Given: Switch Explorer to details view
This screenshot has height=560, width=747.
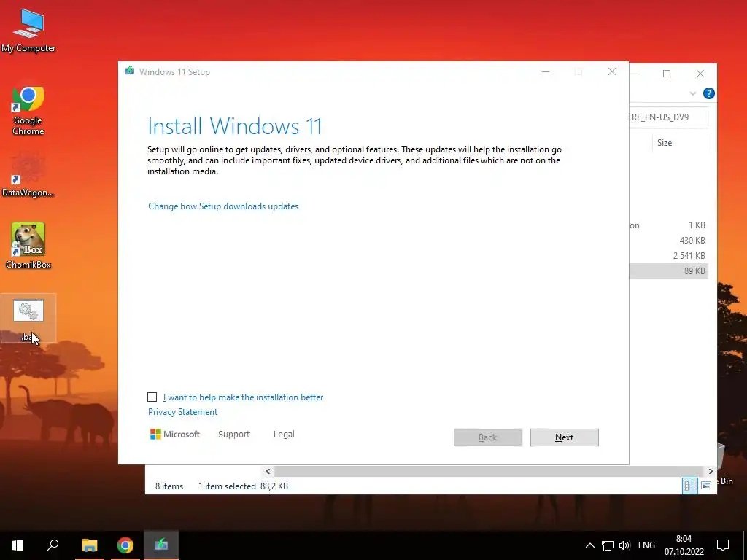Looking at the screenshot, I should [x=690, y=485].
